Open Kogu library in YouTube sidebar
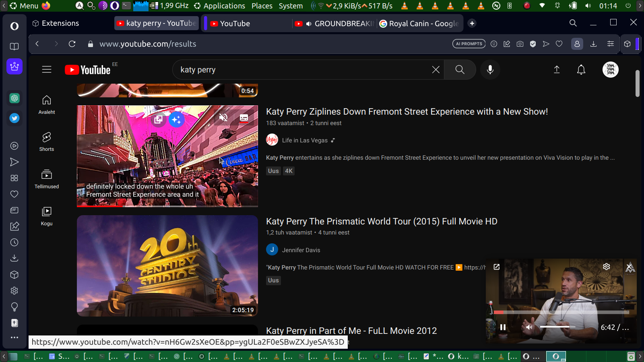Screen dimensions: 644x362 pyautogui.click(x=47, y=216)
